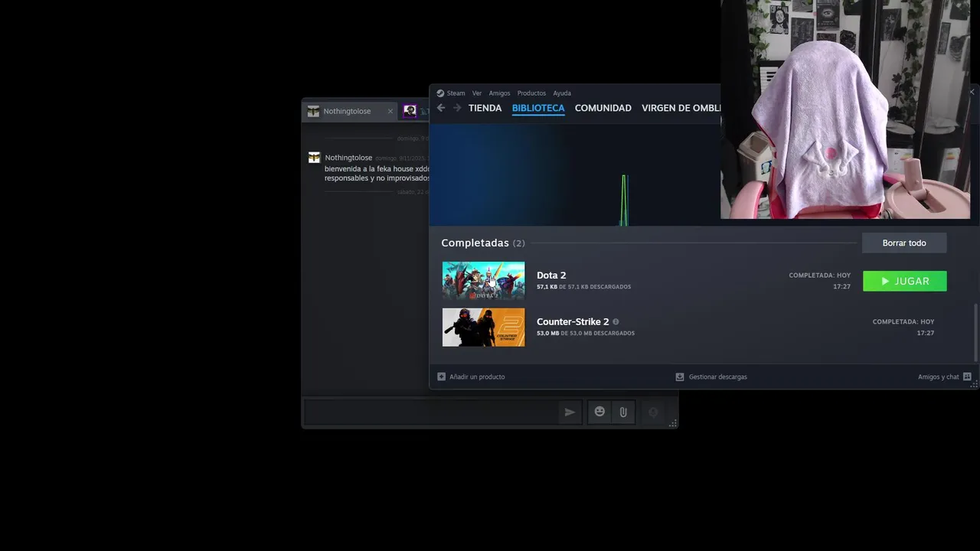This screenshot has width=980, height=551.
Task: Click the 53,0 MB download size under Counter-Strike 2
Action: pos(547,333)
